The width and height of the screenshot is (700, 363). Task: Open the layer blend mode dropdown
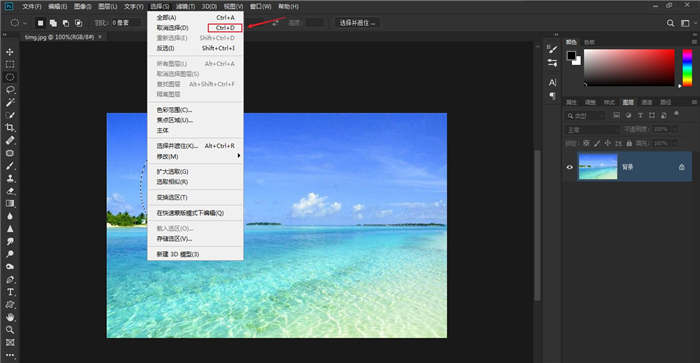[592, 129]
